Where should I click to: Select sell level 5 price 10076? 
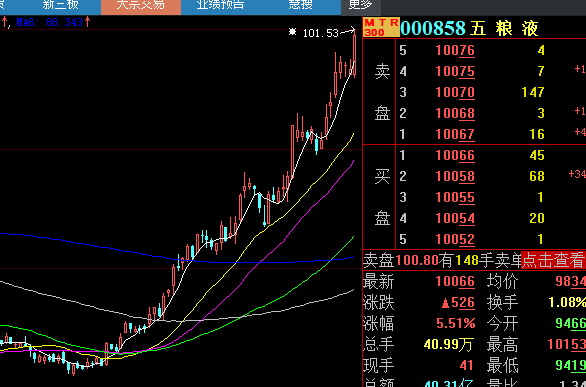pos(455,50)
